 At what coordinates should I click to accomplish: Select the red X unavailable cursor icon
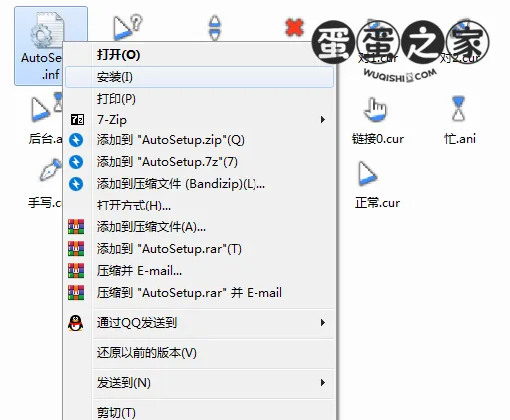point(294,27)
